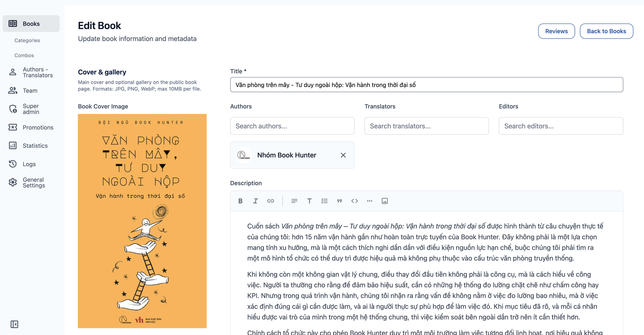
Task: Open General Settings page
Action: [34, 183]
